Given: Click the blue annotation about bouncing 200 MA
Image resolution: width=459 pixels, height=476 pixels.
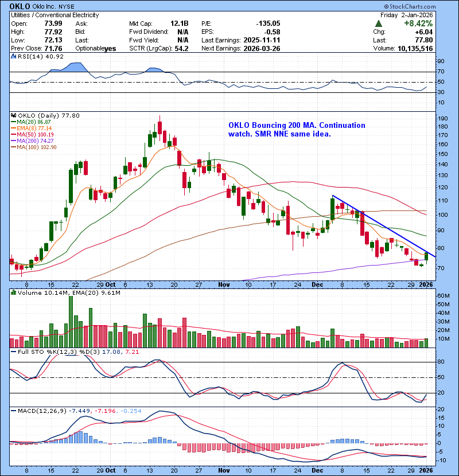Looking at the screenshot, I should [297, 130].
